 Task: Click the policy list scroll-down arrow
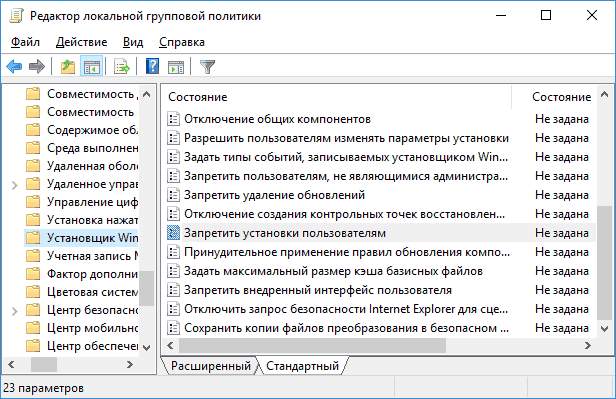(604, 328)
